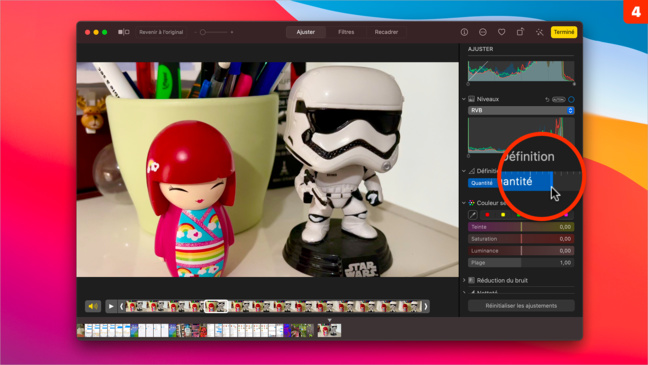Screen dimensions: 648x365
Task: Click the main photo preview of the figurines
Action: click(x=267, y=169)
